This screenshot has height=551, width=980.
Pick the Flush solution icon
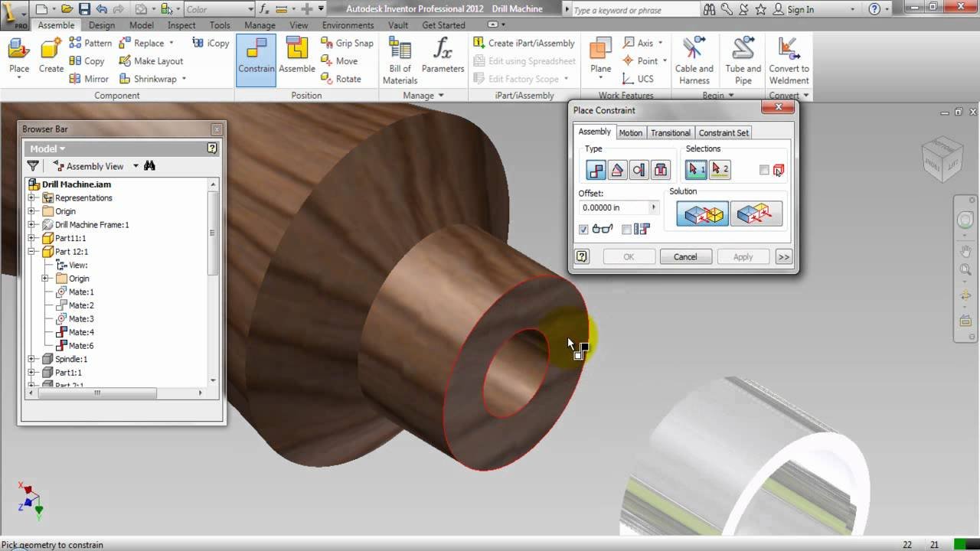tap(756, 215)
